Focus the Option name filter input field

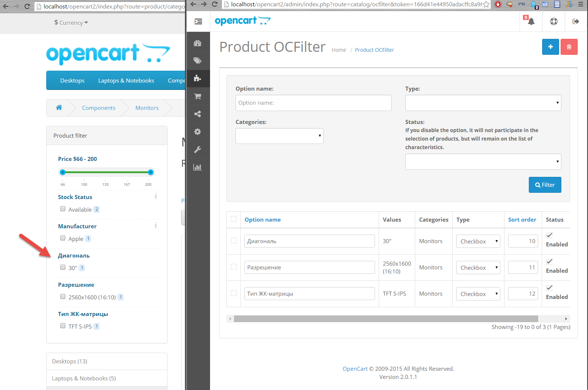(x=314, y=103)
